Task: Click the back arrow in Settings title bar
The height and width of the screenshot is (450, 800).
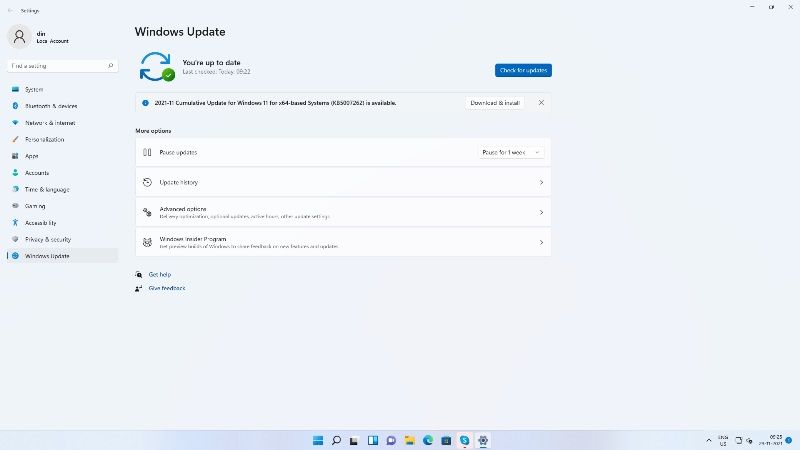Action: 11,10
